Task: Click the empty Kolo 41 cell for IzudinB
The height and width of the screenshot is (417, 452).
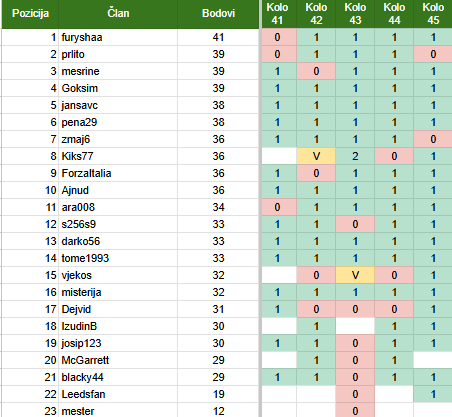Action: coord(279,326)
